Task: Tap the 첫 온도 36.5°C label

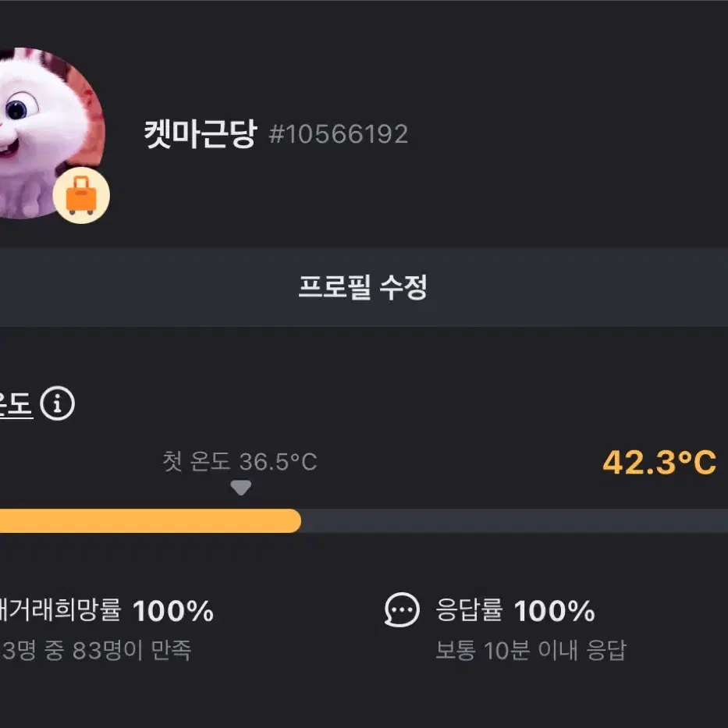Action: coord(240,461)
